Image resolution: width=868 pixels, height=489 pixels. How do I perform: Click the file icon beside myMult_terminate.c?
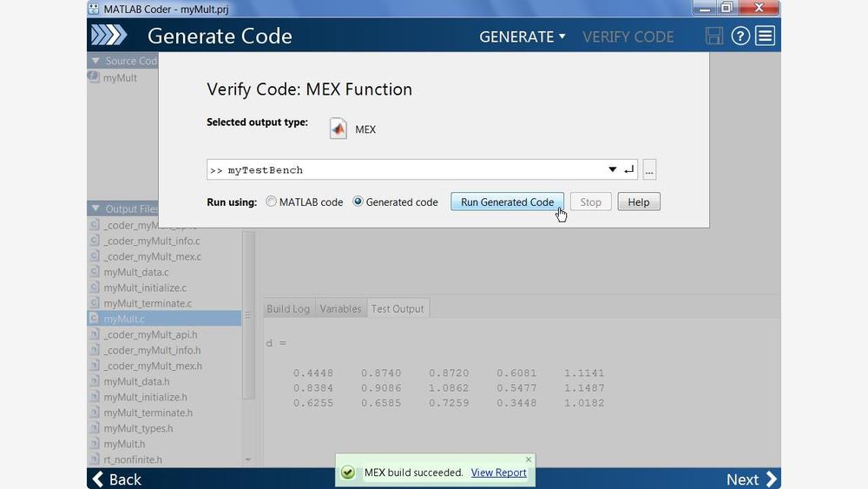coord(94,303)
